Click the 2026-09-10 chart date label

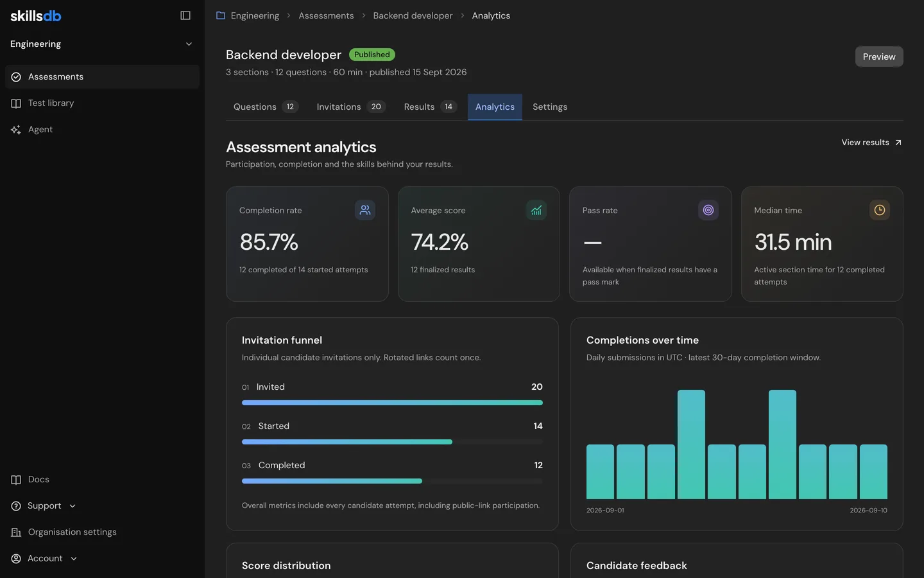tap(869, 511)
